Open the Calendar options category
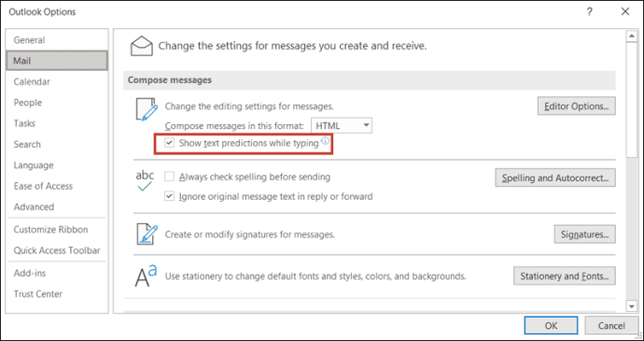This screenshot has width=644, height=341. (57, 81)
